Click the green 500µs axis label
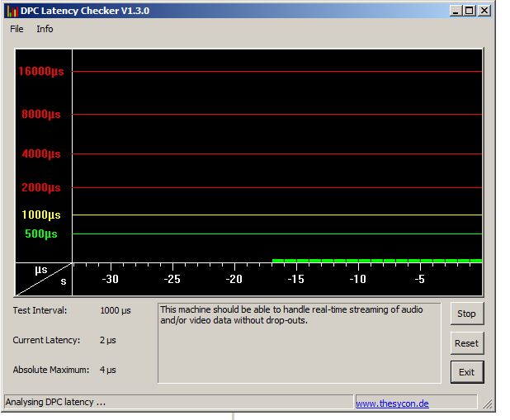Image resolution: width=510 pixels, height=420 pixels. [x=41, y=234]
